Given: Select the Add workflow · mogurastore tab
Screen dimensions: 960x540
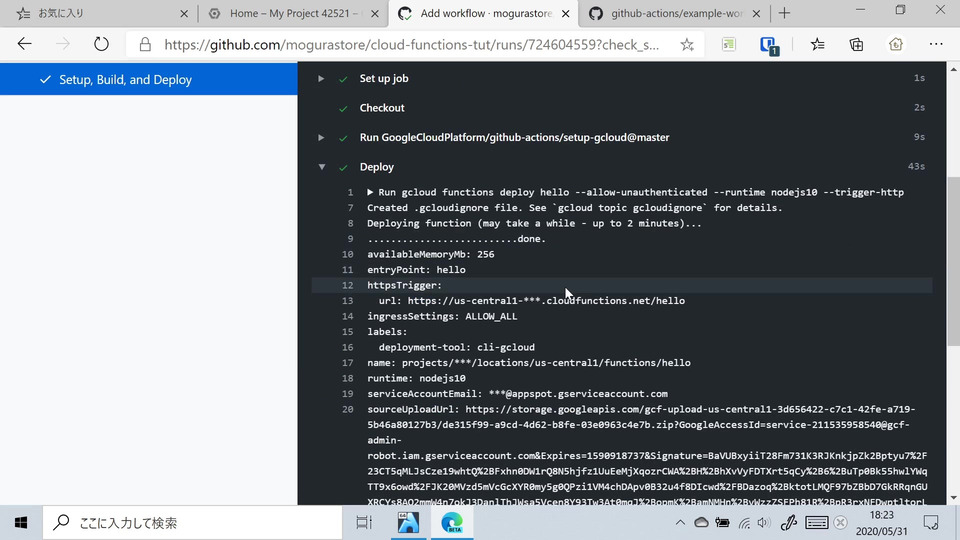Looking at the screenshot, I should coord(484,13).
